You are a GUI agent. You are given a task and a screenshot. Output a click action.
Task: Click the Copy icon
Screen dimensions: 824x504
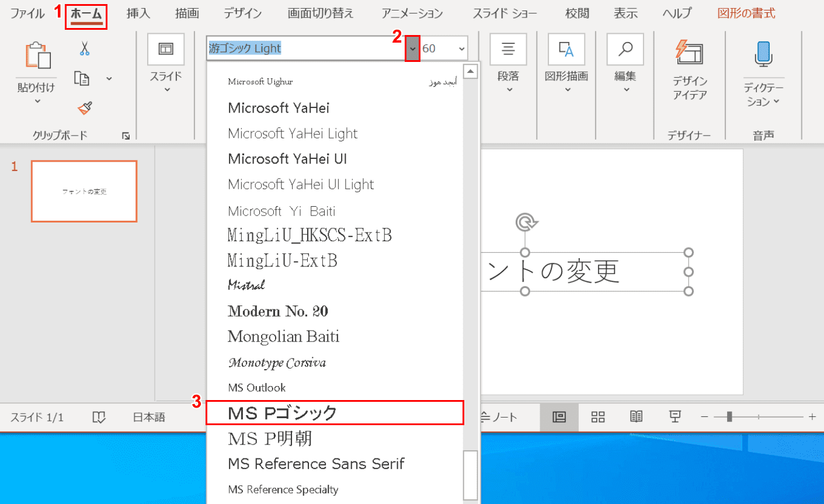tap(82, 78)
